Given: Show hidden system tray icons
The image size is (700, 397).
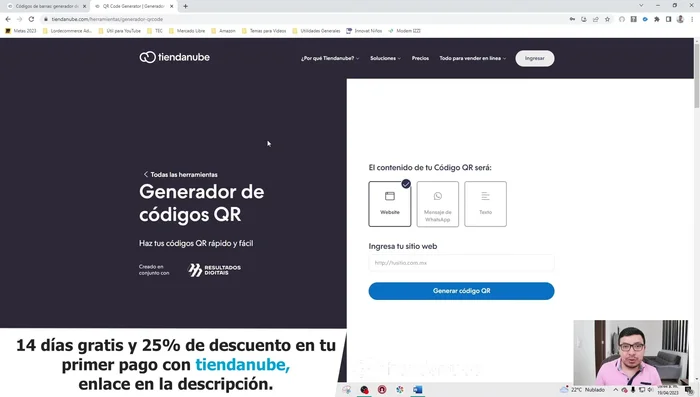Looking at the screenshot, I should [x=615, y=389].
